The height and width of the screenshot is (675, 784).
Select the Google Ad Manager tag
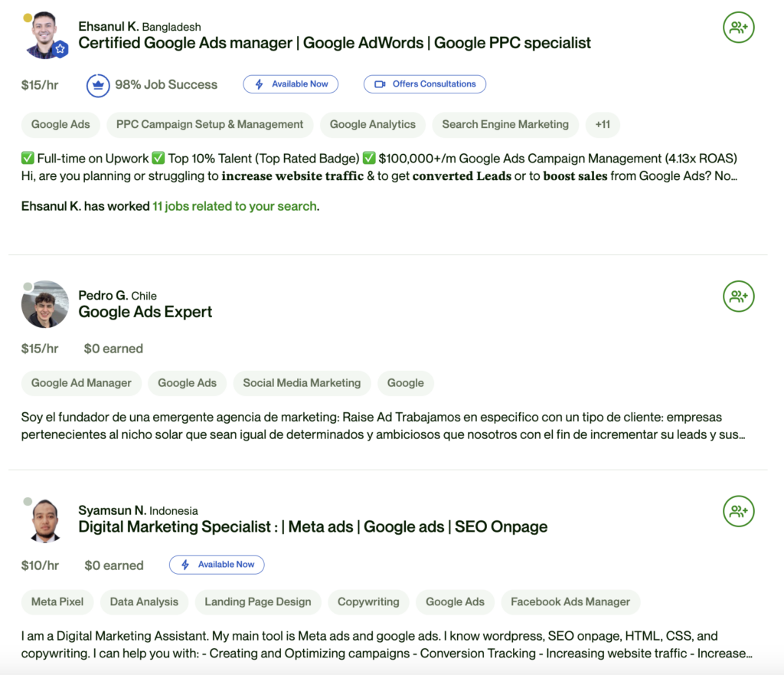point(81,383)
